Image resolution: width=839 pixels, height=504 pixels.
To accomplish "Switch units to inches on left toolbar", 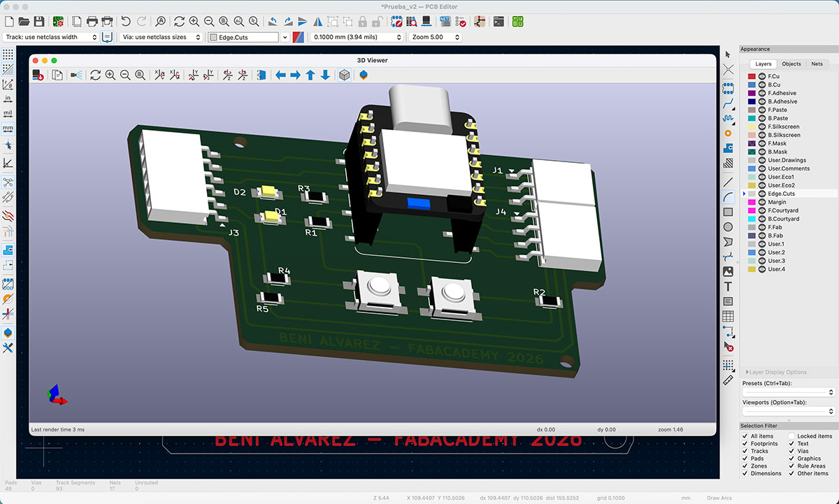I will [8, 99].
